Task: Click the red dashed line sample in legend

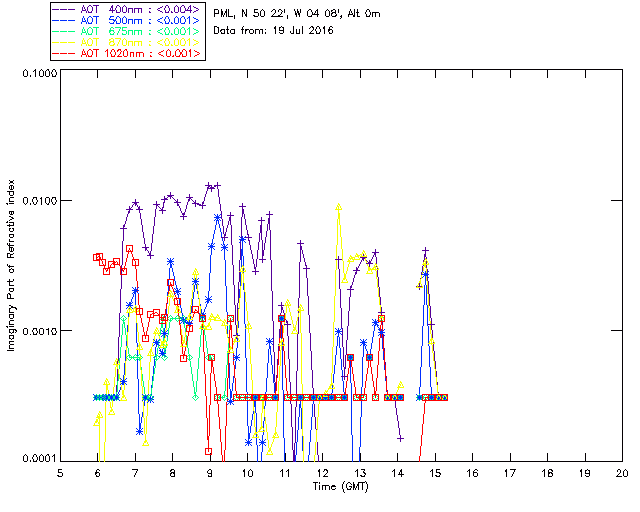Action: pos(64,53)
